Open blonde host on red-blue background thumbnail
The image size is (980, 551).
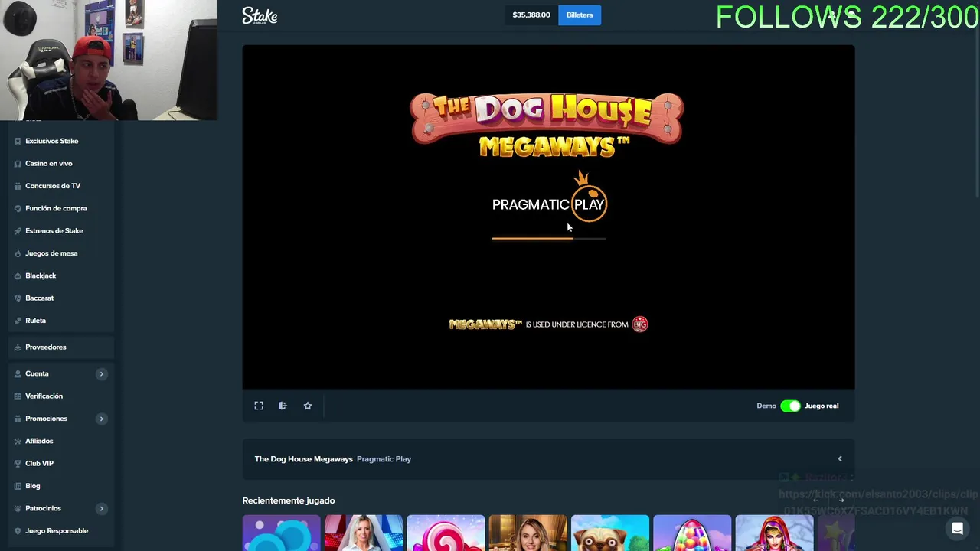(x=364, y=533)
